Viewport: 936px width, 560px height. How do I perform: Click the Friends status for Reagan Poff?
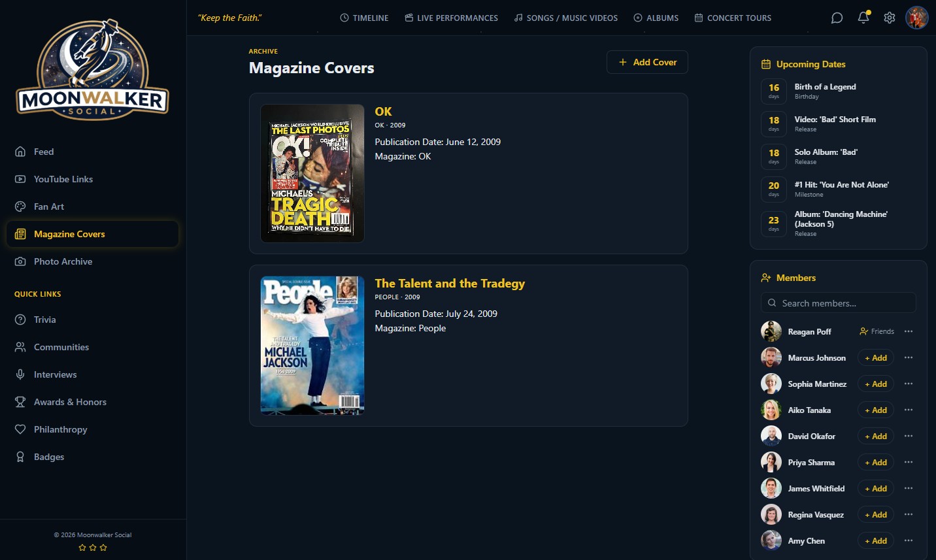(x=877, y=331)
